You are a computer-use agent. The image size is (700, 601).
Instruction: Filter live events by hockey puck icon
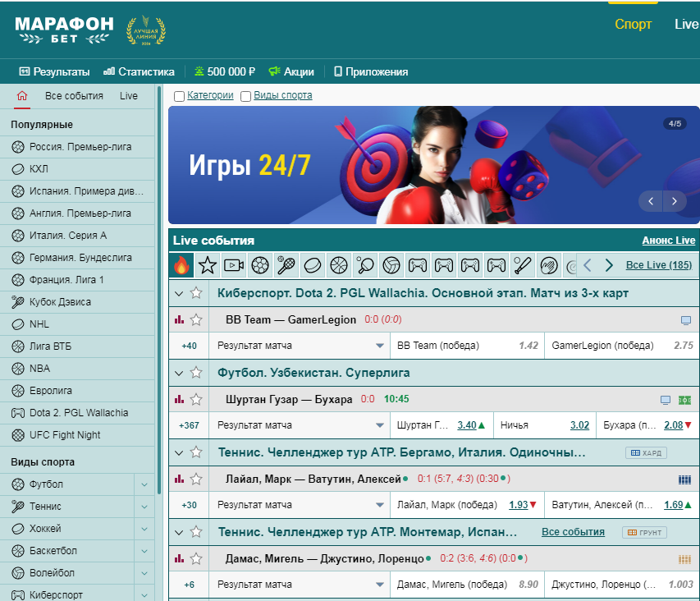pos(313,265)
